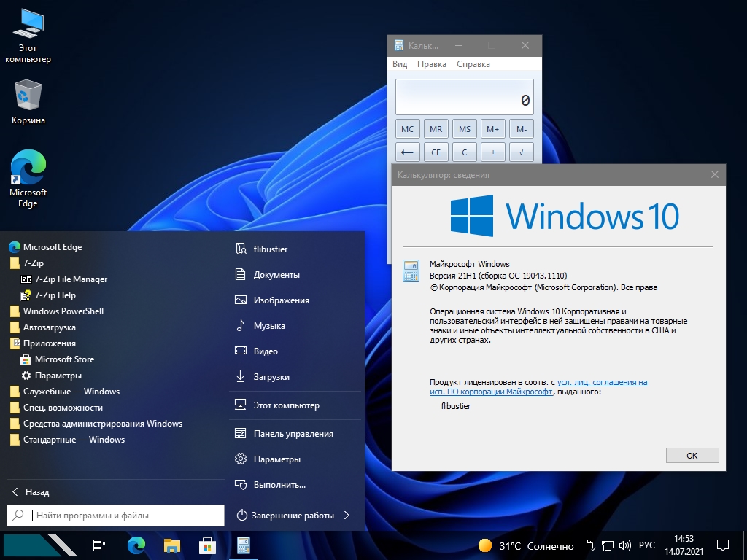Open the notification center icon
Image resolution: width=747 pixels, height=560 pixels.
point(722,545)
